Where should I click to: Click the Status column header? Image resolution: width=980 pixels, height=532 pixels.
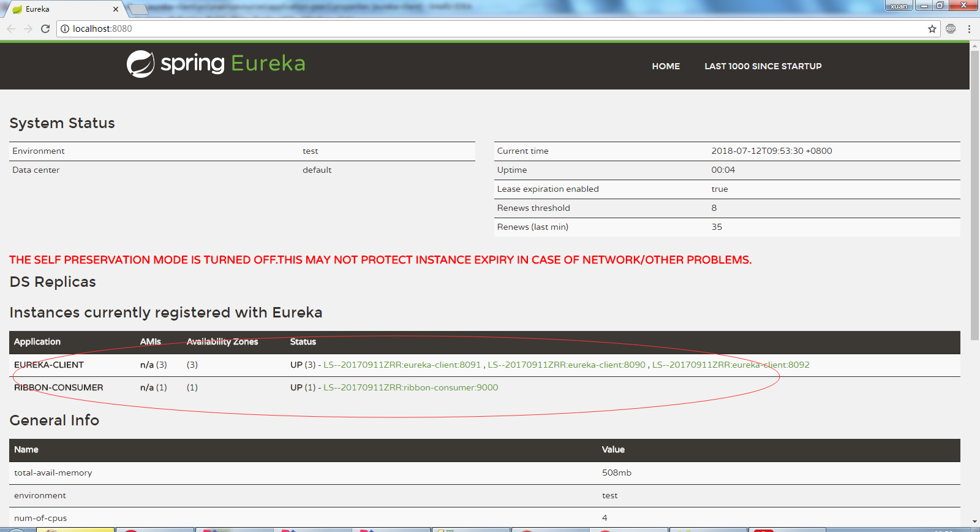tap(303, 342)
